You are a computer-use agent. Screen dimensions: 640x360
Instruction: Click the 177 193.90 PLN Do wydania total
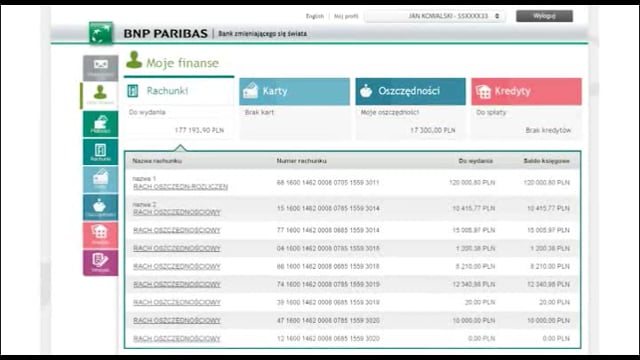[x=199, y=130]
